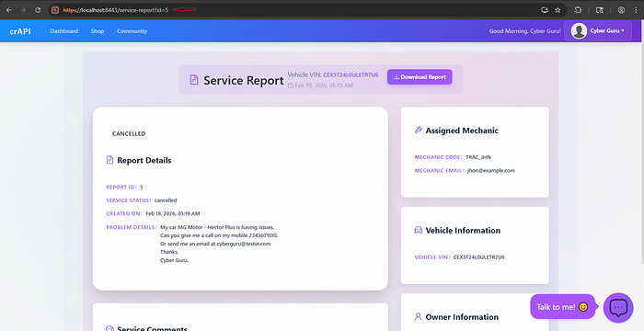Click the Talk to me! bubble

[563, 307]
